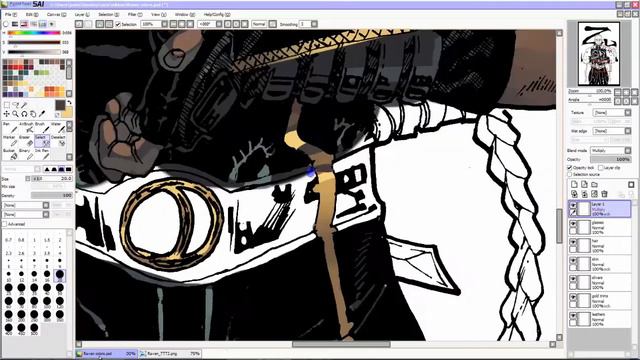Select the skin layer
This screenshot has width=640, height=360.
[x=600, y=263]
